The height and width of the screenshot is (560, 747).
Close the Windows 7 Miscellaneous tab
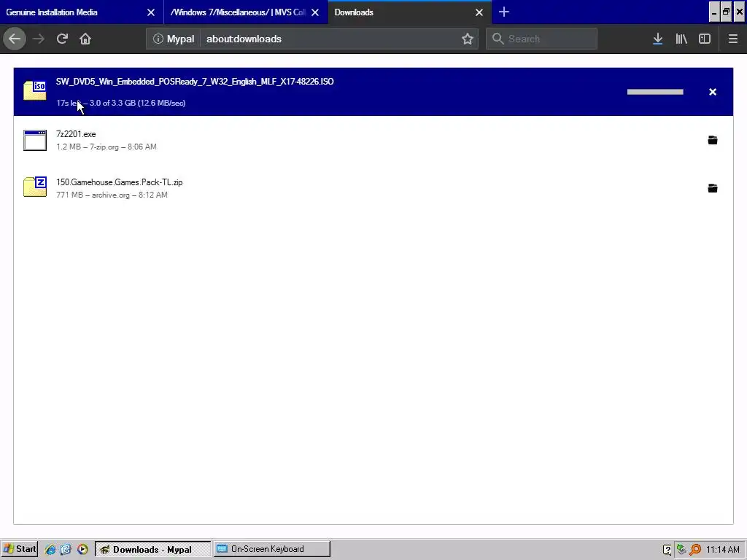click(x=315, y=12)
